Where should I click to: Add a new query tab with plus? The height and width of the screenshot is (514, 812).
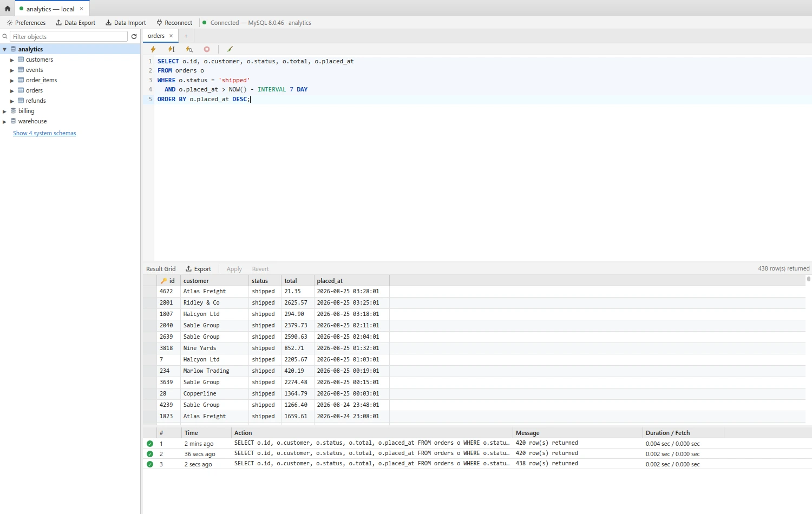(186, 36)
